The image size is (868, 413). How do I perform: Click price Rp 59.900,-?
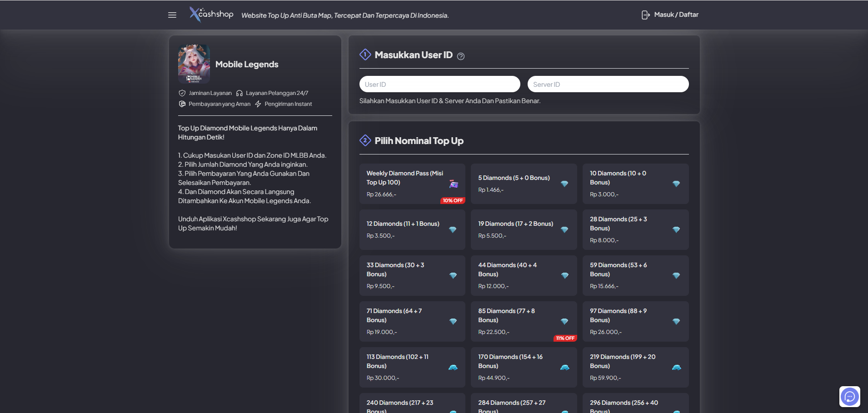point(605,378)
